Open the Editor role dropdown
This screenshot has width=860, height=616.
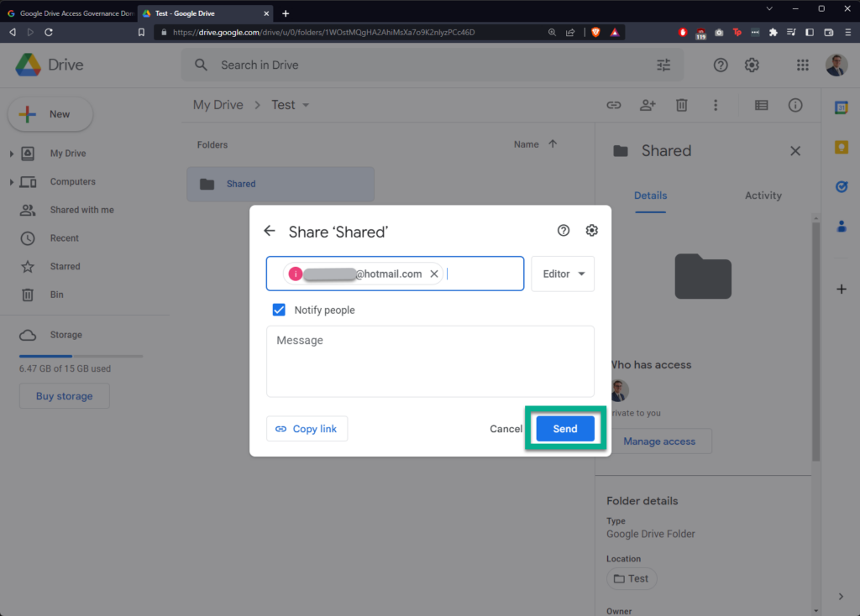563,274
